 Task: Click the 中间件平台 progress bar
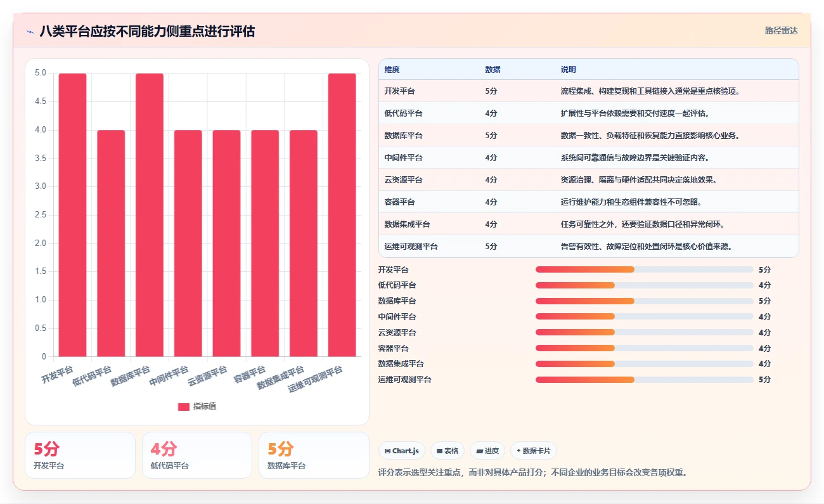pyautogui.click(x=645, y=316)
